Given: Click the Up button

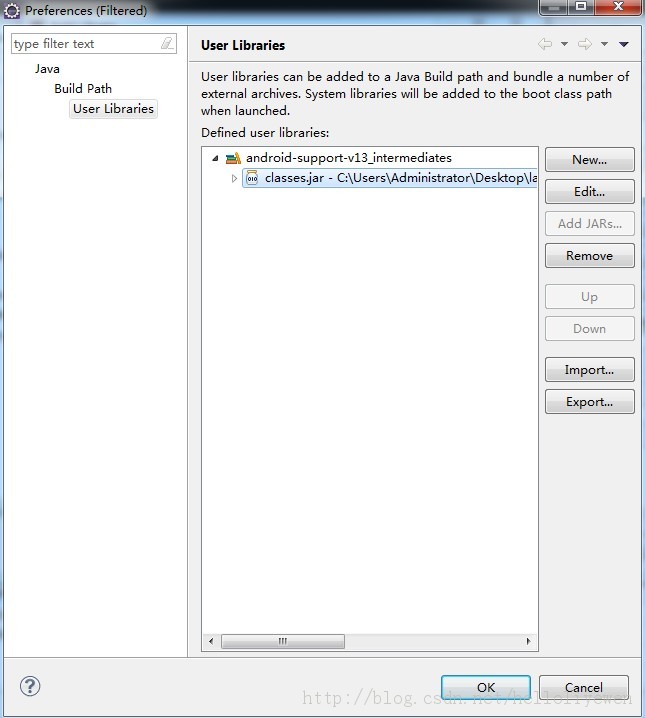Looking at the screenshot, I should [590, 297].
